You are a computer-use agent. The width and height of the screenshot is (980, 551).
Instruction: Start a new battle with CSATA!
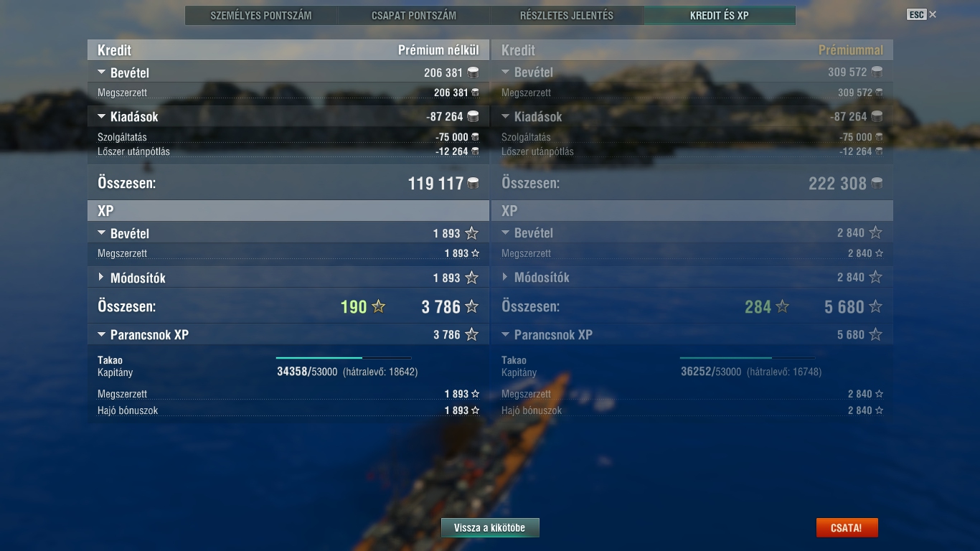(847, 528)
